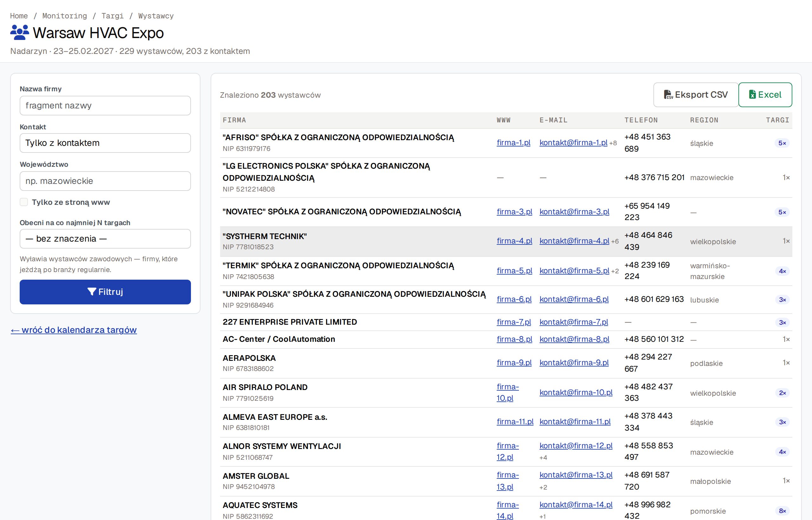The image size is (812, 520).
Task: Click the company name AERAPOLSKA
Action: point(249,358)
